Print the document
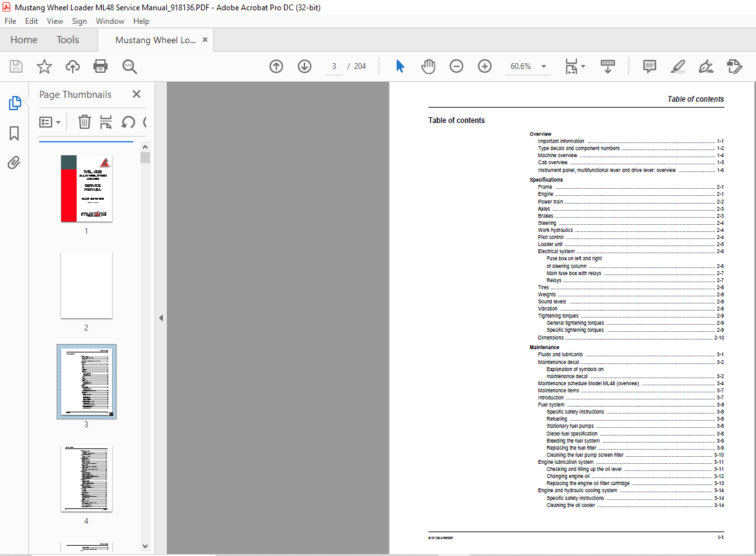The image size is (756, 556). (x=100, y=66)
